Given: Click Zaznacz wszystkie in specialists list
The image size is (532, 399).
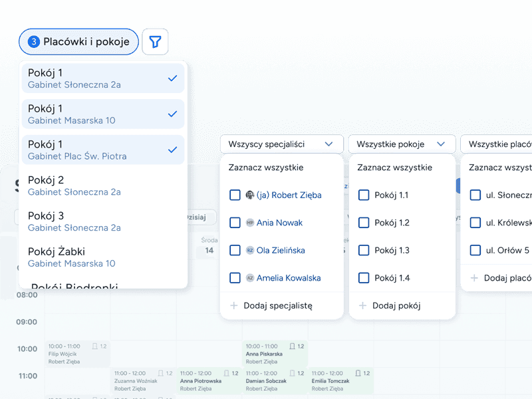Looking at the screenshot, I should [x=266, y=168].
